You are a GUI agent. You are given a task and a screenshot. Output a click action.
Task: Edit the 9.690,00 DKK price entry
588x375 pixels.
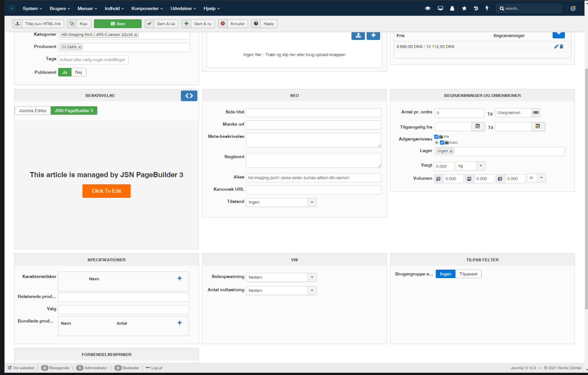[556, 47]
